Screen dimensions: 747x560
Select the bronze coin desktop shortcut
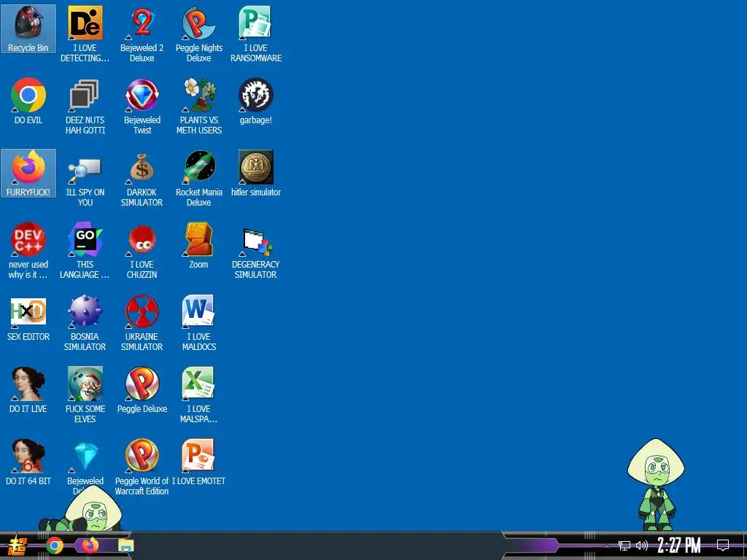[x=256, y=174]
